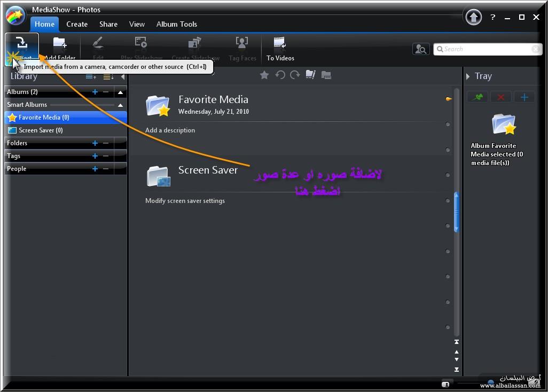Click the blue sort ascending icon in Library
This screenshot has height=392, width=548.
(x=91, y=76)
